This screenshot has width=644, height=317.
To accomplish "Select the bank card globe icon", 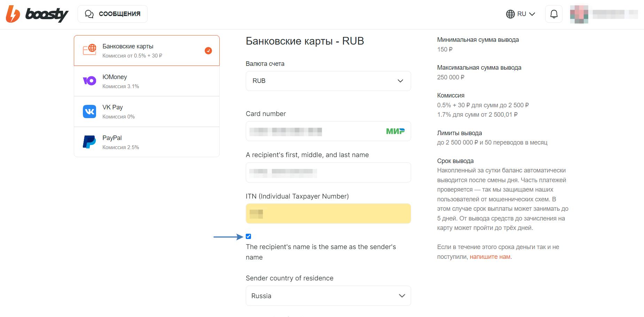I will pyautogui.click(x=89, y=50).
